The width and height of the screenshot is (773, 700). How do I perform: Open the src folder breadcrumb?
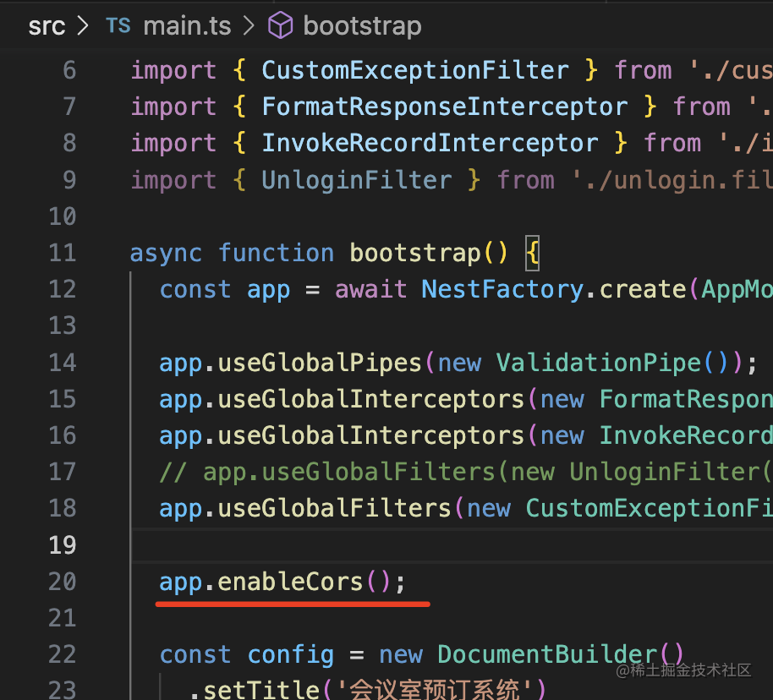pos(47,26)
